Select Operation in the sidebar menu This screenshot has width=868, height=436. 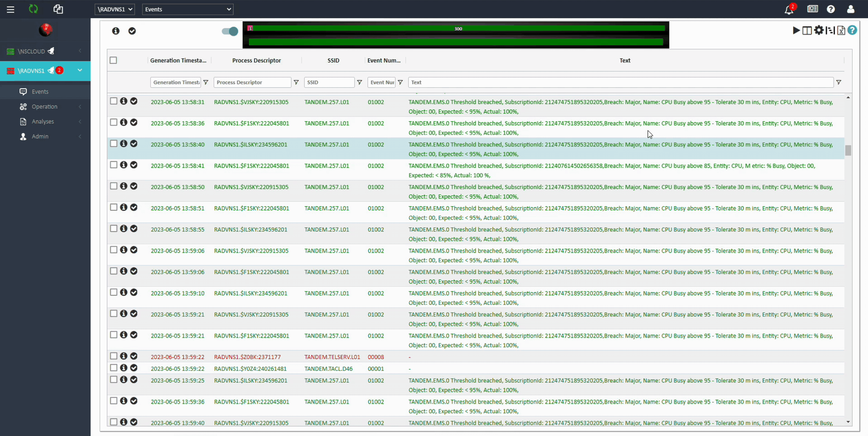45,107
